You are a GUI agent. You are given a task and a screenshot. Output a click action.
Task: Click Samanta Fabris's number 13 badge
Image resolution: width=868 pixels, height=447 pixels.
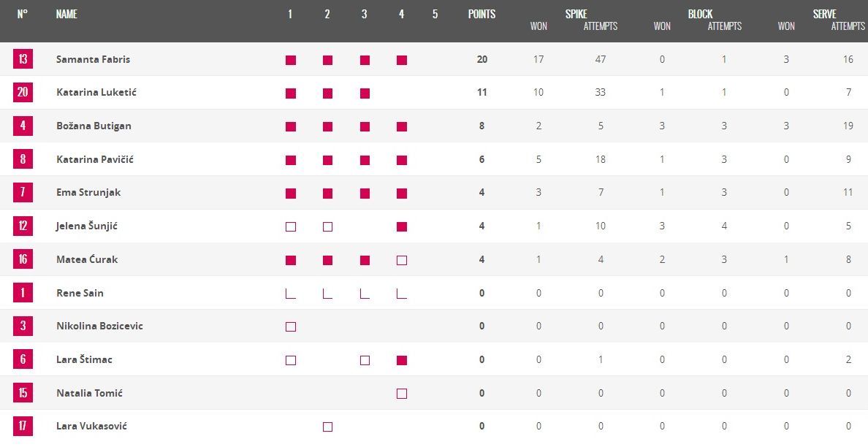click(23, 59)
